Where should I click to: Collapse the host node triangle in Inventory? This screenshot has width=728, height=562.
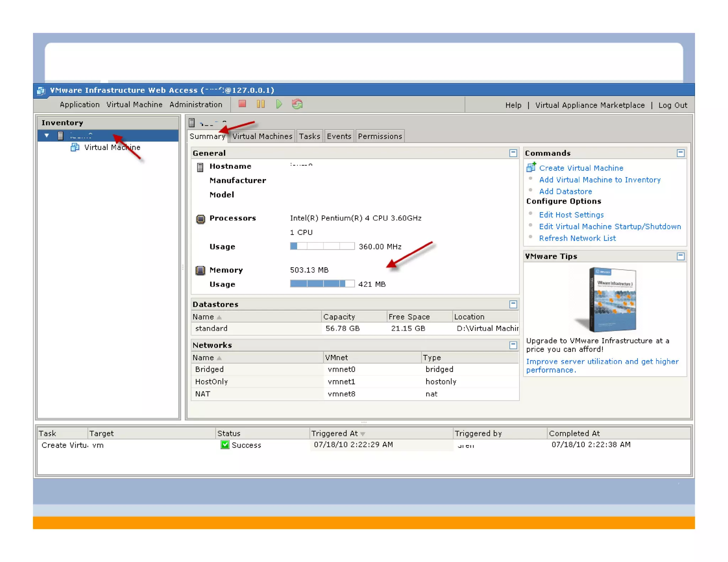click(47, 135)
